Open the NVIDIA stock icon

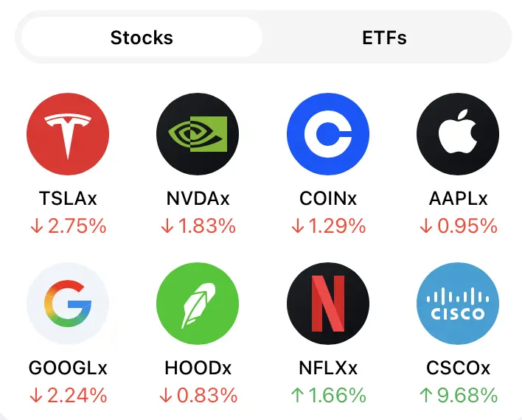pos(198,133)
